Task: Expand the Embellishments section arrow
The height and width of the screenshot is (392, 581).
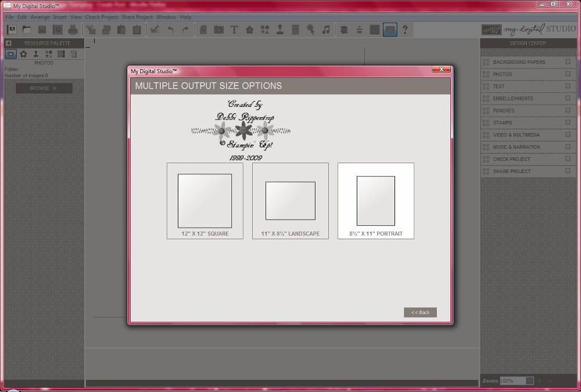Action: click(x=568, y=98)
